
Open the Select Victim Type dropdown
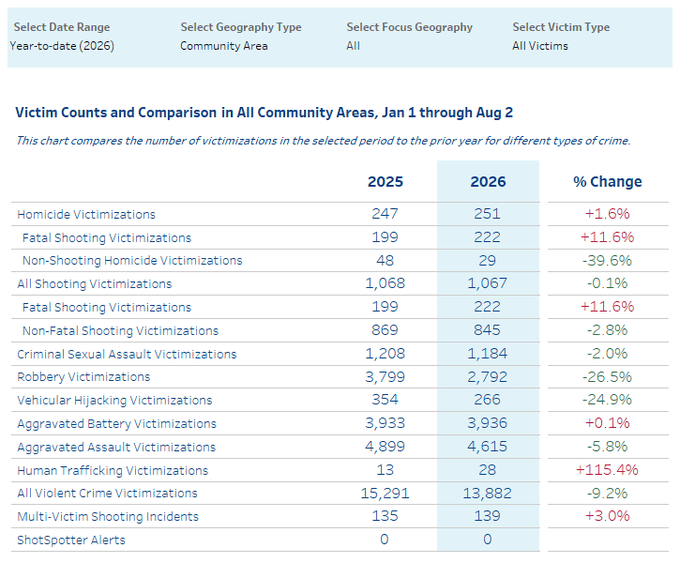tap(540, 46)
